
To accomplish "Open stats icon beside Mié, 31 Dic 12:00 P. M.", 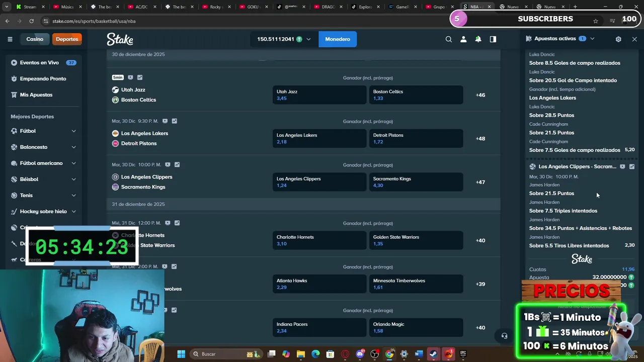I will [x=177, y=223].
